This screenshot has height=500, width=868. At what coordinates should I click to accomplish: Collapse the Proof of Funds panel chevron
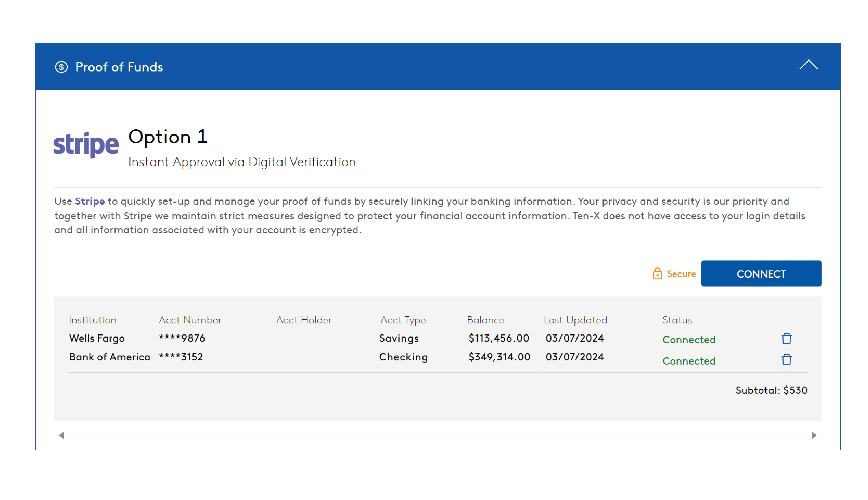(808, 65)
